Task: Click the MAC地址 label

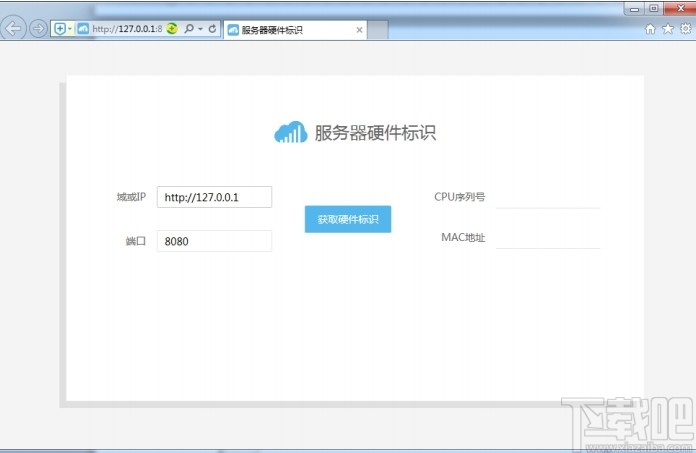Action: [x=463, y=237]
